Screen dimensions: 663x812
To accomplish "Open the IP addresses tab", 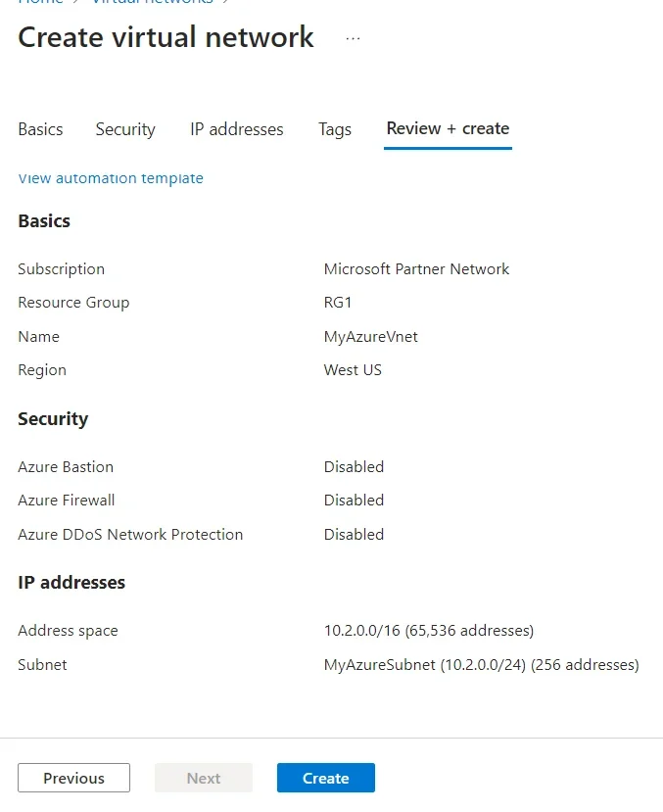I will point(236,129).
